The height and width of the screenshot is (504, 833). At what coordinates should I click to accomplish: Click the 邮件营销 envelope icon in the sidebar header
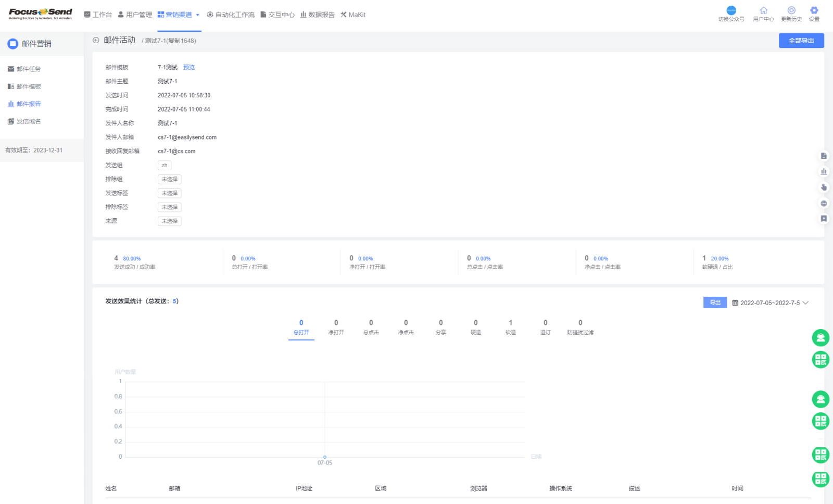(13, 44)
